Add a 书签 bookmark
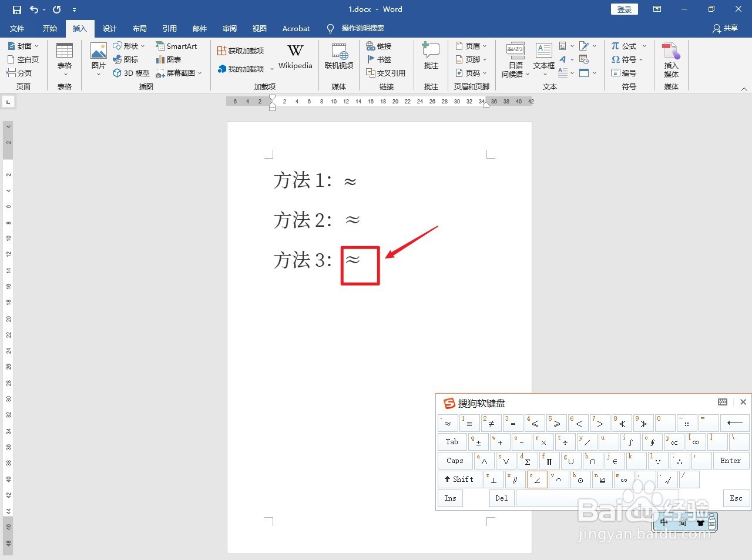Viewport: 752px width, 560px height. click(379, 59)
